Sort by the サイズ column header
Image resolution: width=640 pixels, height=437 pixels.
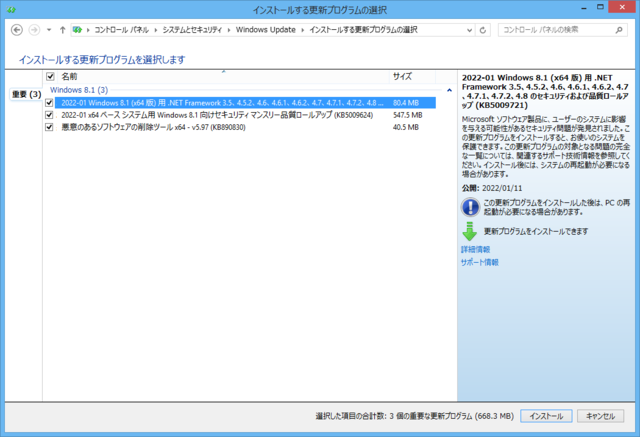(x=412, y=76)
